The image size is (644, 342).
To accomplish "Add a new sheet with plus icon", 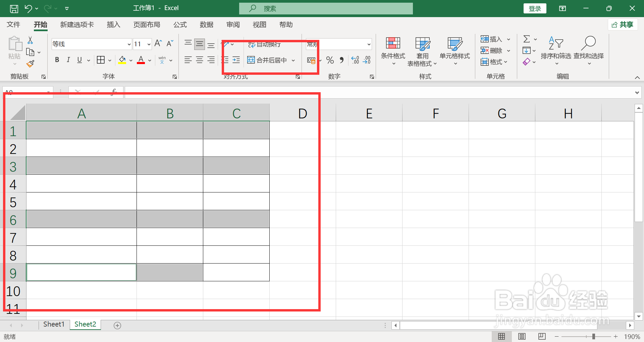I will tap(117, 325).
